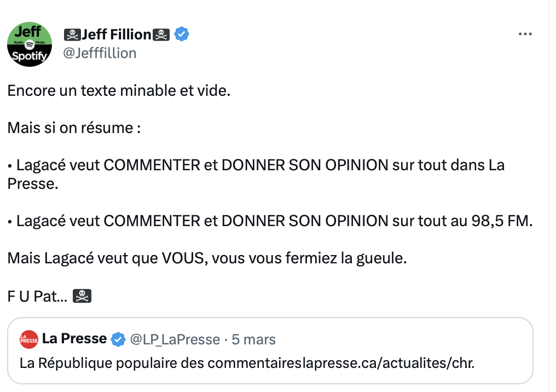The height and width of the screenshot is (392, 556).
Task: Open Jeff Fillion's Spotify profile picture
Action: click(30, 44)
